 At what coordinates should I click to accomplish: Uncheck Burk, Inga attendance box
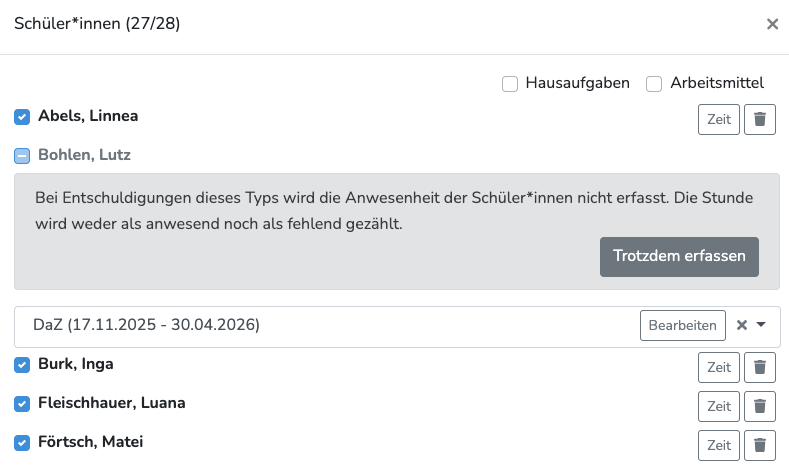22,365
